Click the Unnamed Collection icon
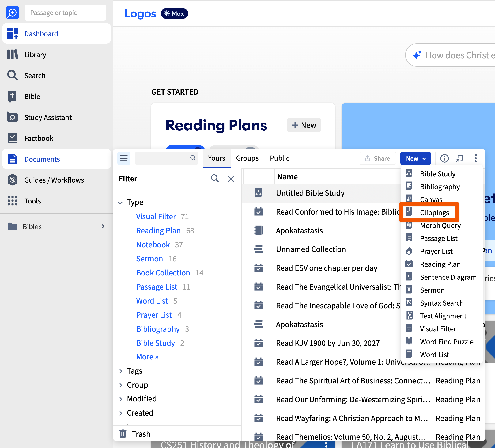 click(259, 249)
